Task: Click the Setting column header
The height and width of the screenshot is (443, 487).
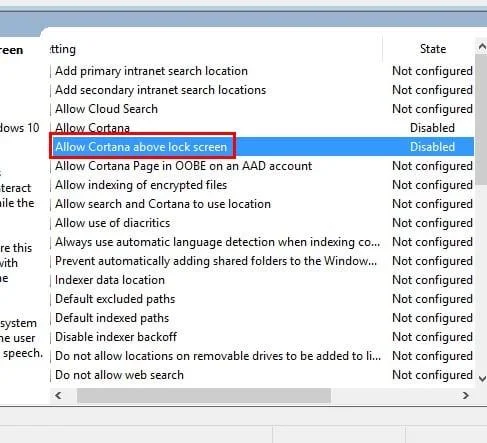Action: coord(63,49)
